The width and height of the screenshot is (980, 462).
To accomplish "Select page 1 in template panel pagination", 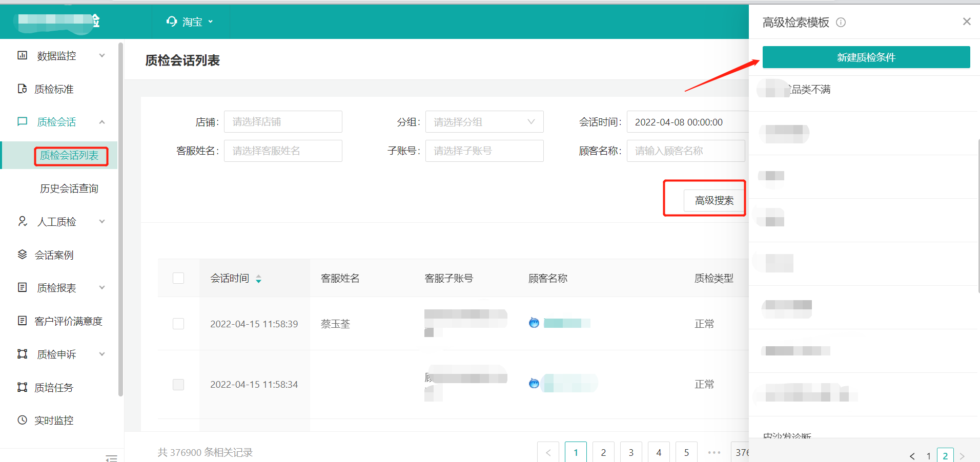I will tap(928, 456).
